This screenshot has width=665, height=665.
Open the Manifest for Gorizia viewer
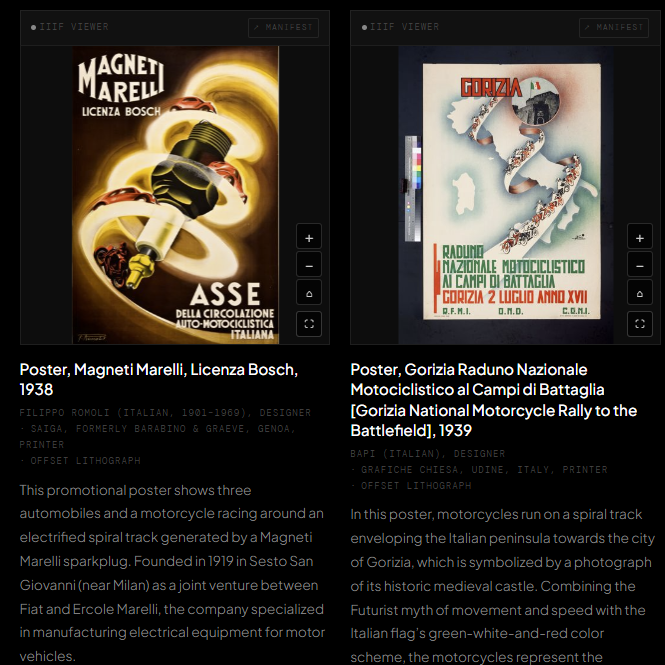613,27
